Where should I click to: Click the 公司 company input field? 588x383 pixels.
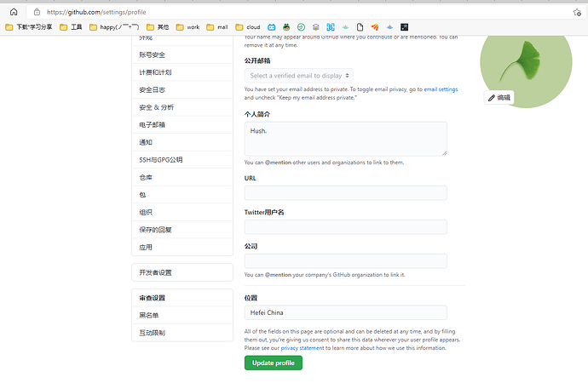tap(346, 261)
